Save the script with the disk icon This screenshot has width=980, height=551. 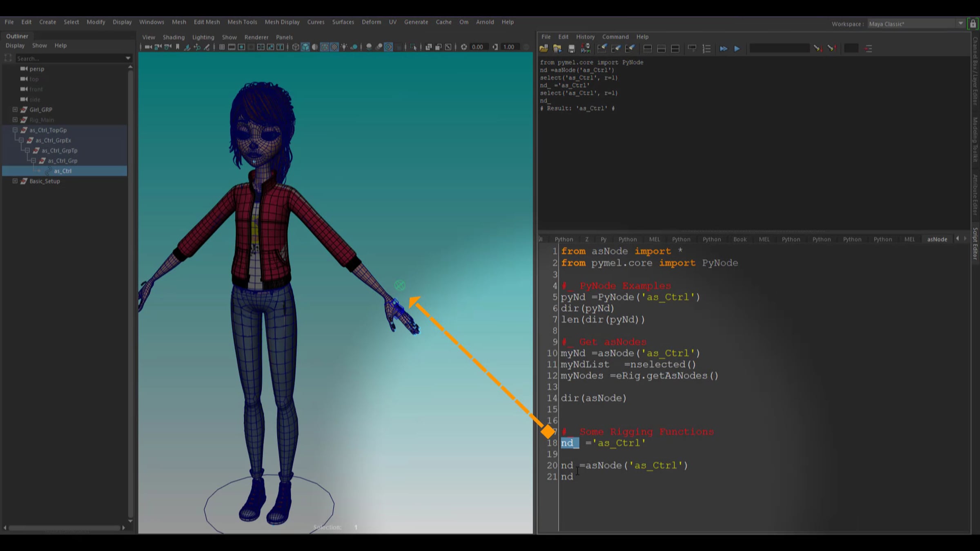coord(571,49)
